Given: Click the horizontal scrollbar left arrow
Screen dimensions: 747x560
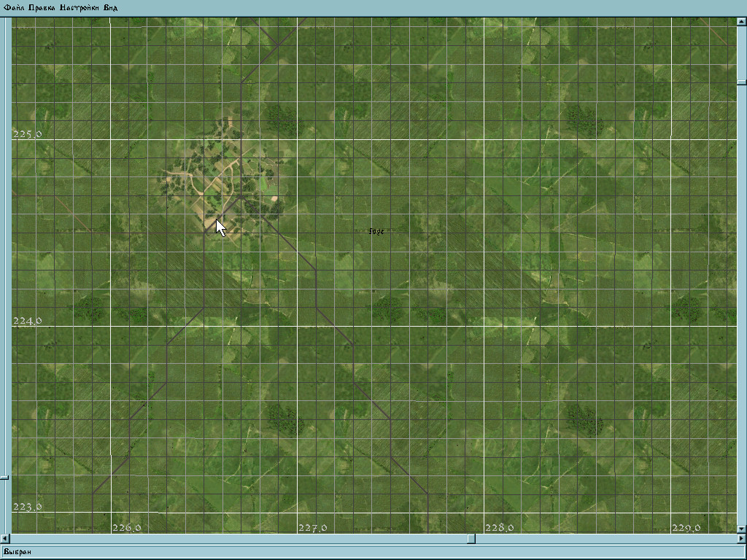Looking at the screenshot, I should [x=4, y=539].
